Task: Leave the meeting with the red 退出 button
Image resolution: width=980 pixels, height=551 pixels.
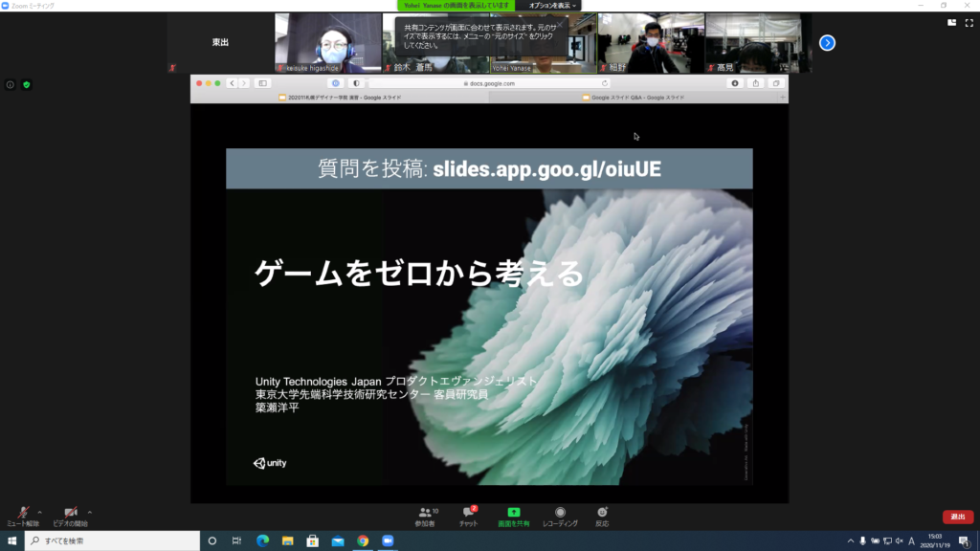Action: pyautogui.click(x=957, y=517)
